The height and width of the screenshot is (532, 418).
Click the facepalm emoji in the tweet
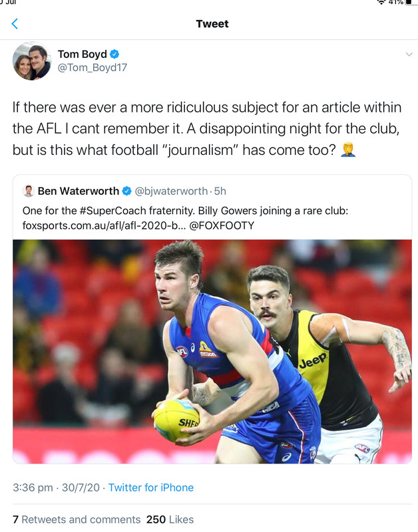[x=348, y=150]
